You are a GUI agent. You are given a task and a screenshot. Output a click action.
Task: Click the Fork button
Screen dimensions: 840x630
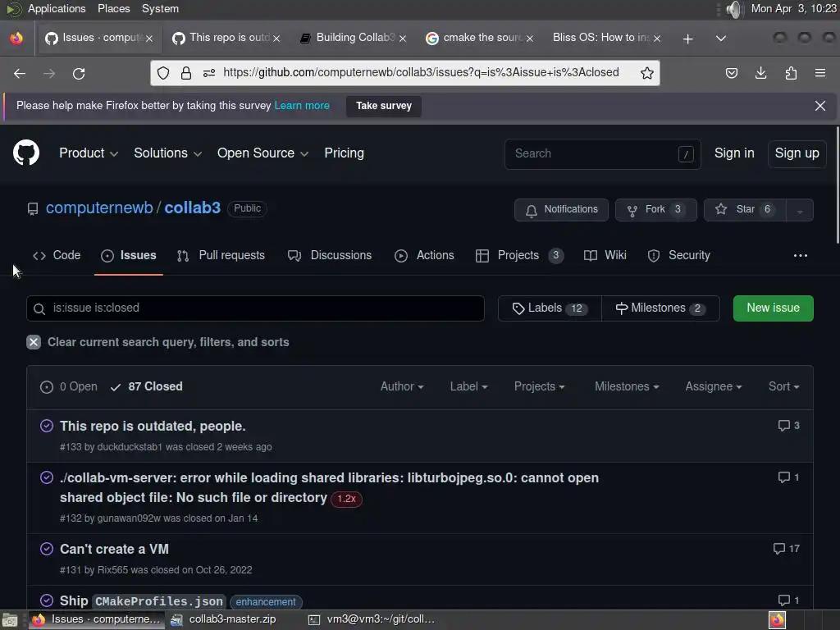(655, 209)
